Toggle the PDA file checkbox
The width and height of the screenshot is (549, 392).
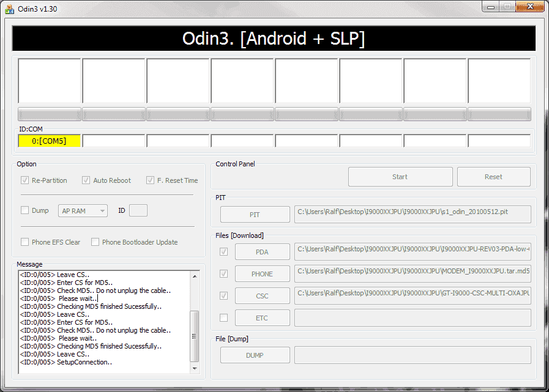pos(223,251)
